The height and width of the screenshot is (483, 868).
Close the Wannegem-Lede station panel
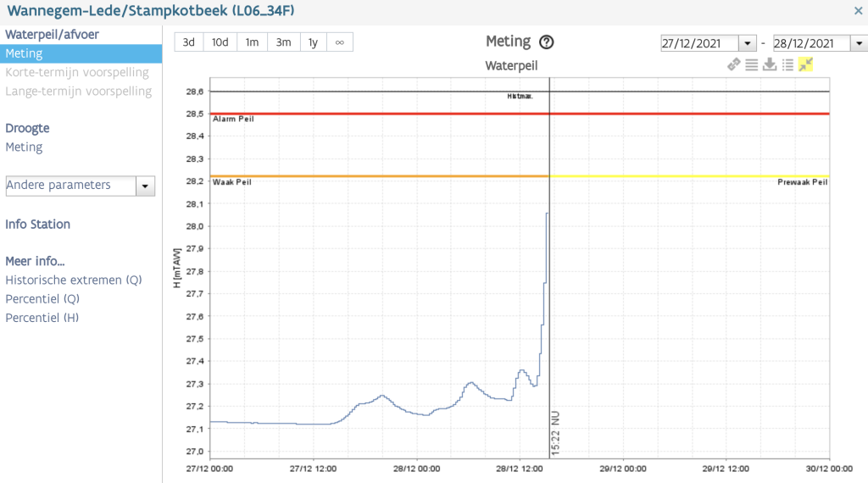[858, 10]
